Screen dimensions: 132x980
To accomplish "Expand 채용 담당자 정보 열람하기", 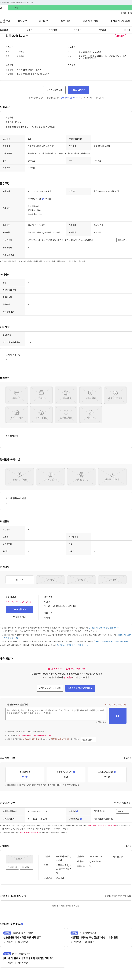I will 80,688.
